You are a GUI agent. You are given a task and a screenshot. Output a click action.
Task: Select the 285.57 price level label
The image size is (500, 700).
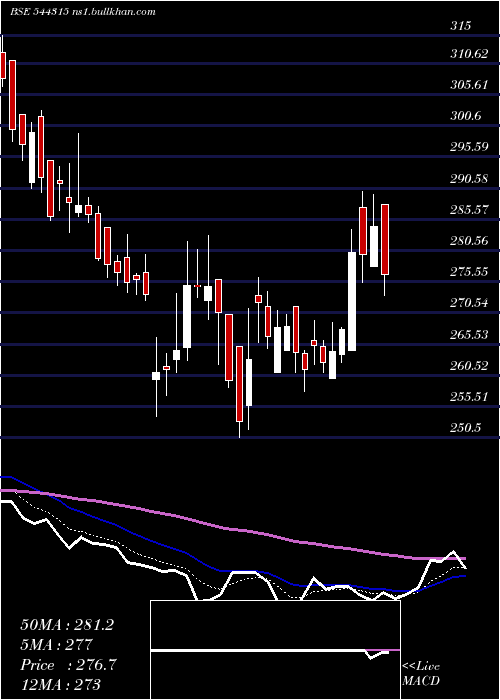point(469,209)
